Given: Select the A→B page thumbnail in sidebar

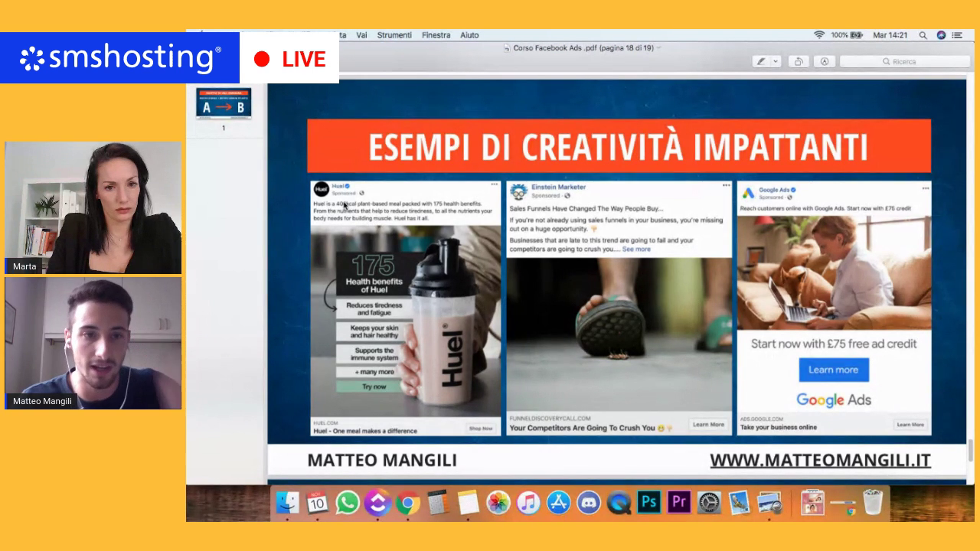Looking at the screenshot, I should [224, 103].
